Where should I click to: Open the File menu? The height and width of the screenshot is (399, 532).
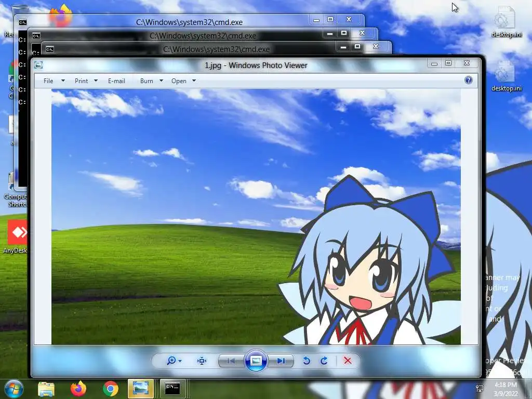point(48,81)
